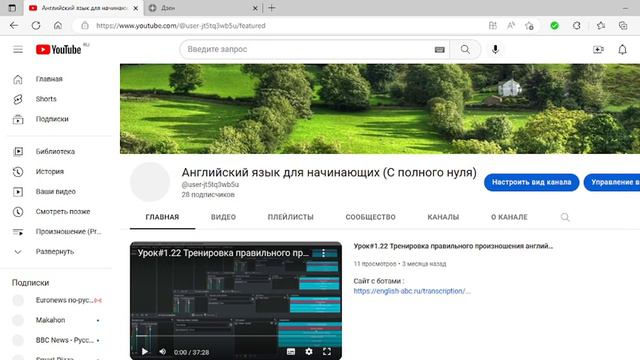Open История in sidebar
The height and width of the screenshot is (360, 640).
click(49, 171)
